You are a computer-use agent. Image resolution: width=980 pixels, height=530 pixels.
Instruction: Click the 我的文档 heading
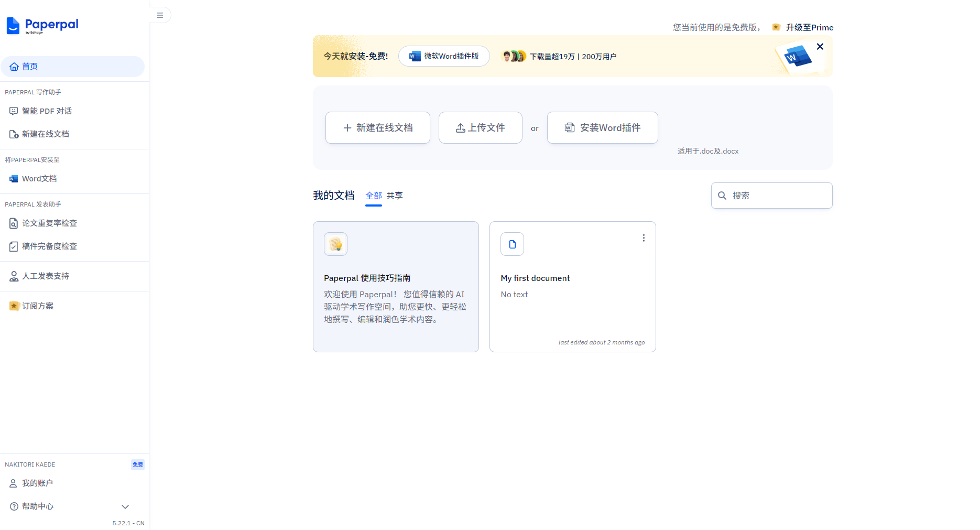(x=334, y=196)
